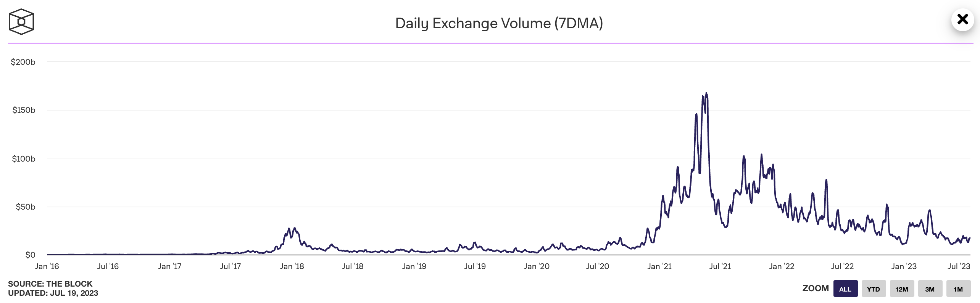The image size is (980, 303).
Task: Click the Jan '21 x-axis label
Action: [x=659, y=266]
